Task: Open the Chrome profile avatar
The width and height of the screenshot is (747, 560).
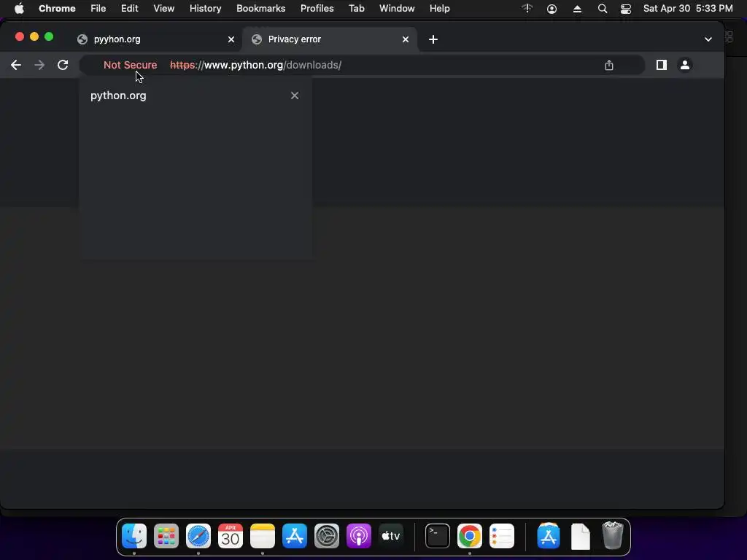Action: pos(684,65)
